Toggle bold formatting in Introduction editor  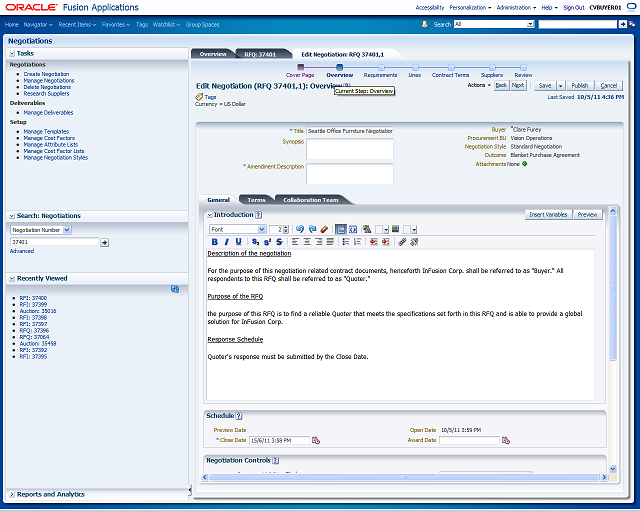point(215,242)
